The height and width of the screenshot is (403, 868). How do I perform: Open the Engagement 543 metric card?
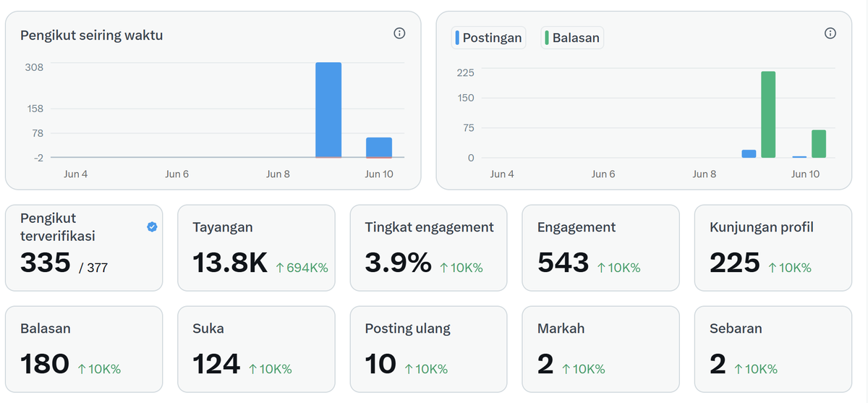pos(601,247)
